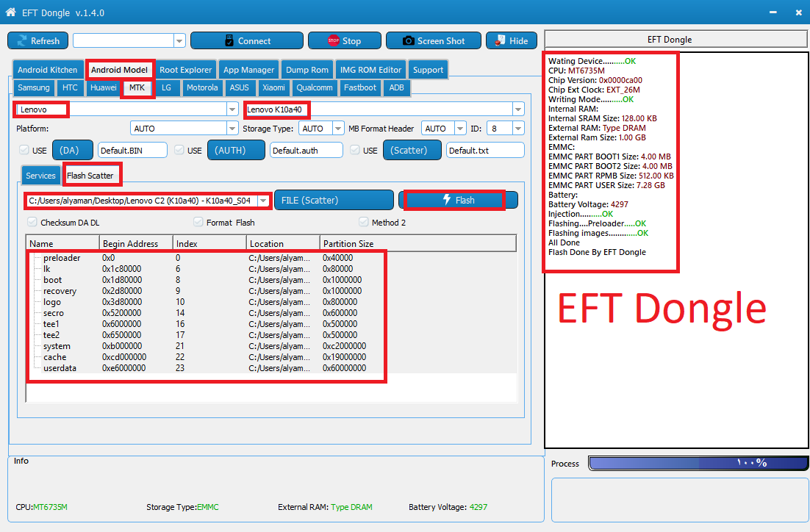The image size is (810, 532).
Task: Click the Default.BIN input field
Action: coord(132,151)
